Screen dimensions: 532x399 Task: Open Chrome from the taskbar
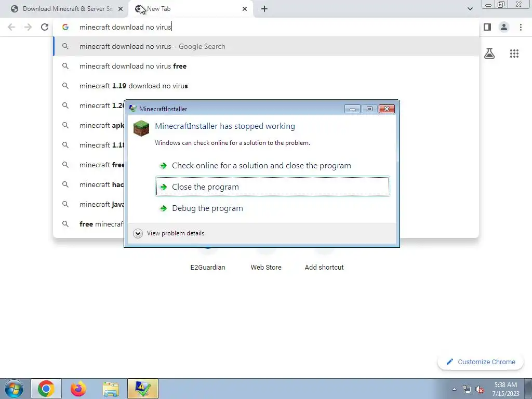coord(46,389)
